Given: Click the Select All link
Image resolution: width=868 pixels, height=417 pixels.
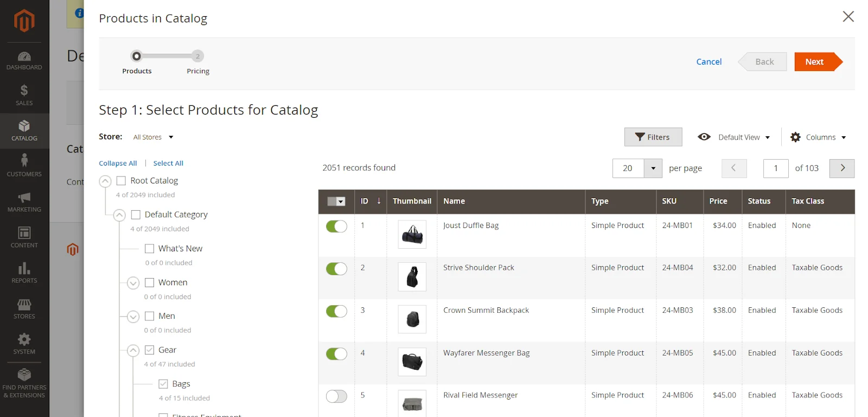Looking at the screenshot, I should click(168, 163).
